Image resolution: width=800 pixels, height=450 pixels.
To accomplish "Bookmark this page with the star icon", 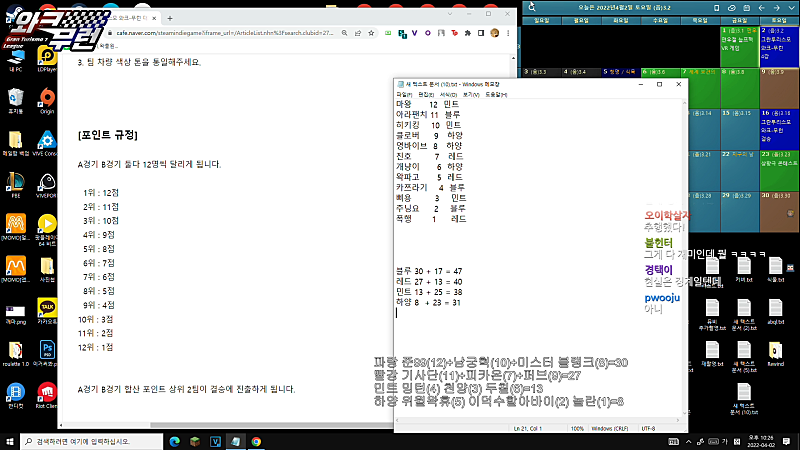I will tap(371, 33).
